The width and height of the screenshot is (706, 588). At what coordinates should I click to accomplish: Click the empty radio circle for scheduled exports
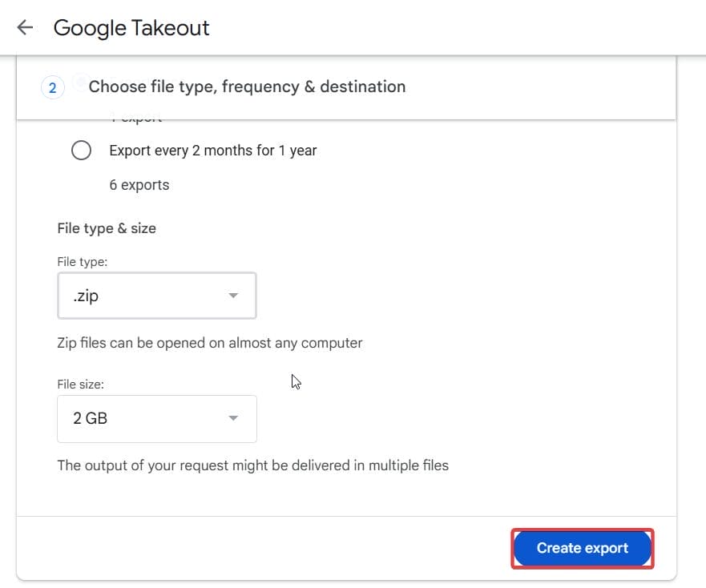[82, 150]
